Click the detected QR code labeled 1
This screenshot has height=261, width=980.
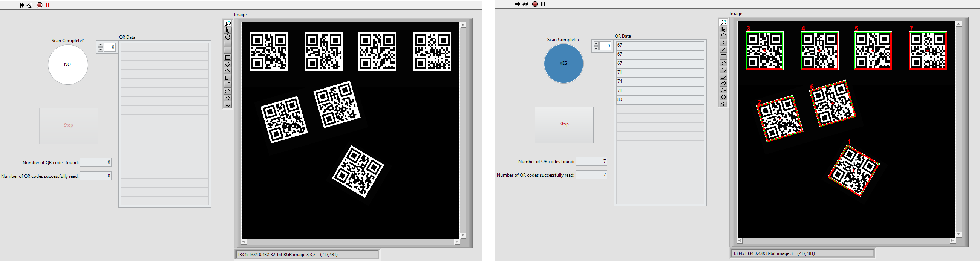[854, 171]
